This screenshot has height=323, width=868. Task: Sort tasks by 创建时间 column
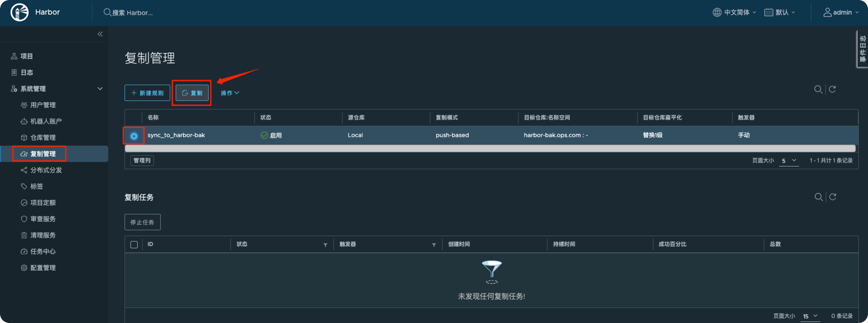click(x=459, y=244)
